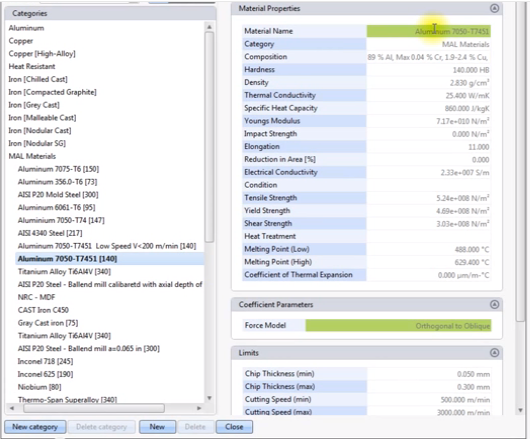Collapse the Limits section
530x439 pixels.
click(494, 353)
